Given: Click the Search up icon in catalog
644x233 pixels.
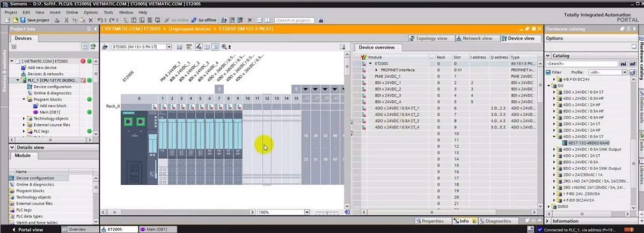Looking at the screenshot, I should point(632,64).
